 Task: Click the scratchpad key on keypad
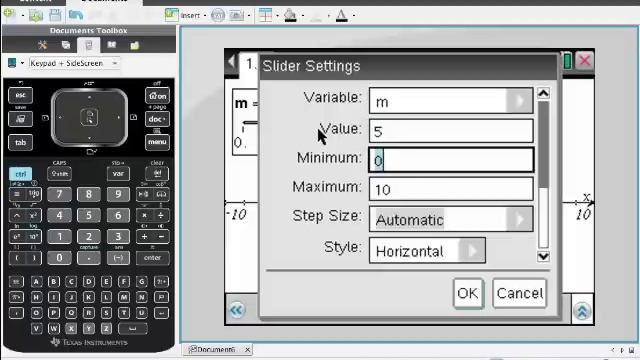point(20,119)
